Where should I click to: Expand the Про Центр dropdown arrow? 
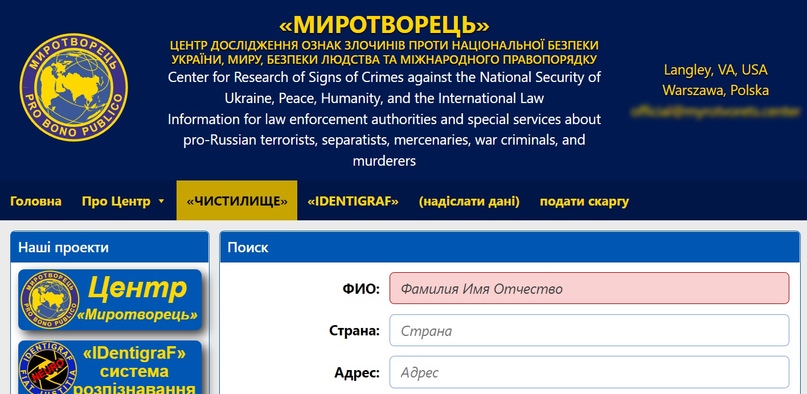point(161,201)
